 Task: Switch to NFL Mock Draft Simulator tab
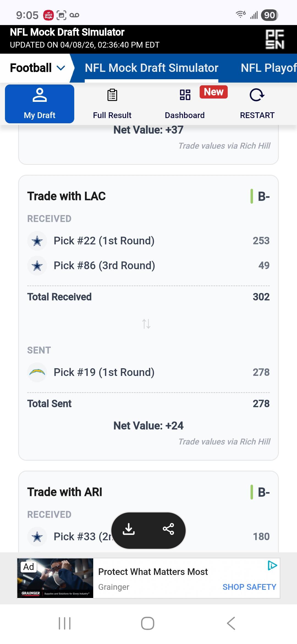coord(152,68)
